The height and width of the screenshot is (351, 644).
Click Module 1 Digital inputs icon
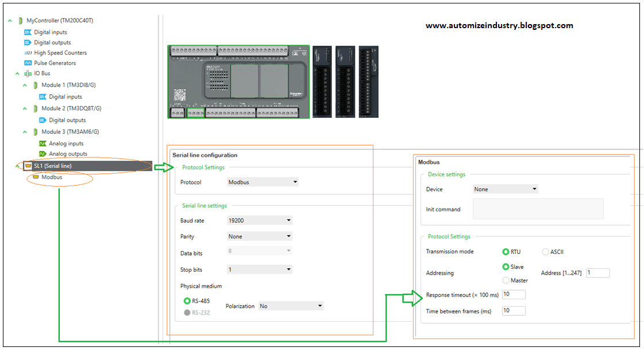click(x=43, y=97)
